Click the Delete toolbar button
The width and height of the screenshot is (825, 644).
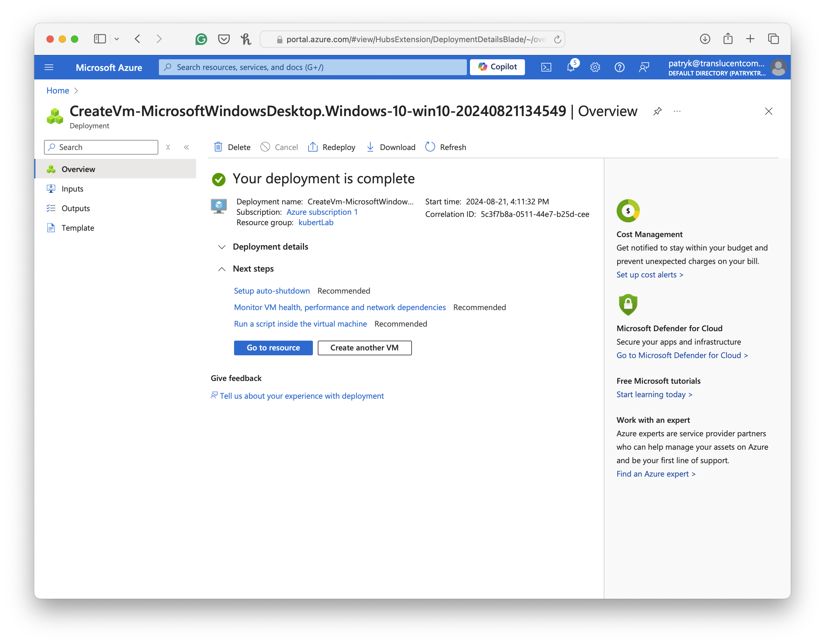232,147
